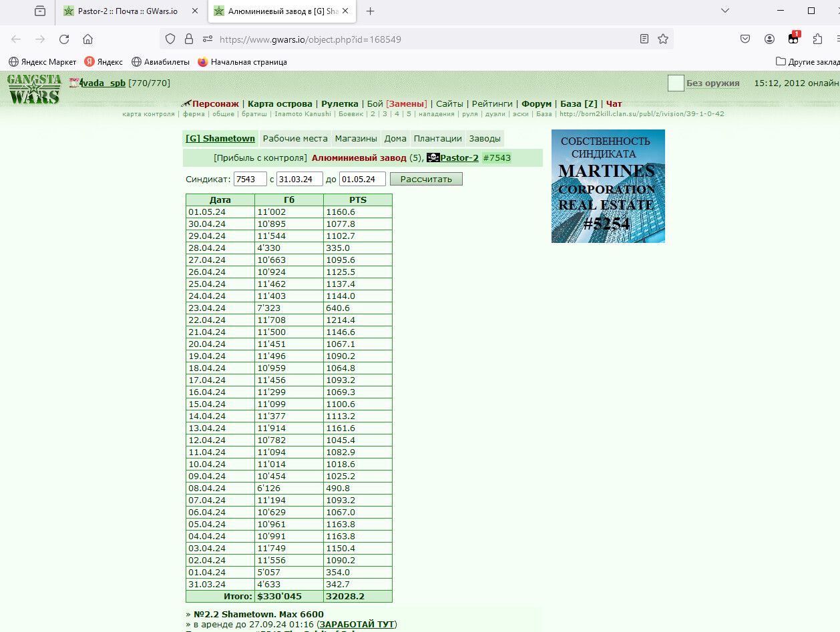
Task: Click the Рассчитать button
Action: 426,179
